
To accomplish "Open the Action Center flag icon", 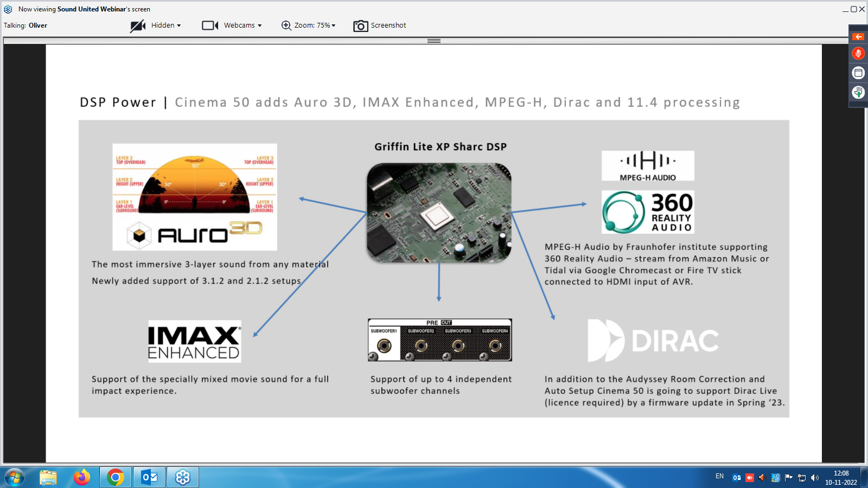I will point(789,478).
